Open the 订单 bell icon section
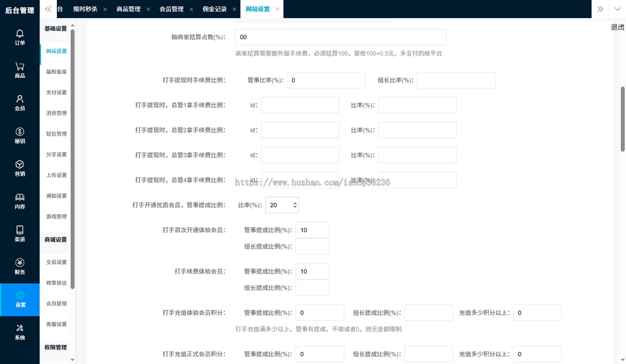This screenshot has width=626, height=364. (x=20, y=38)
